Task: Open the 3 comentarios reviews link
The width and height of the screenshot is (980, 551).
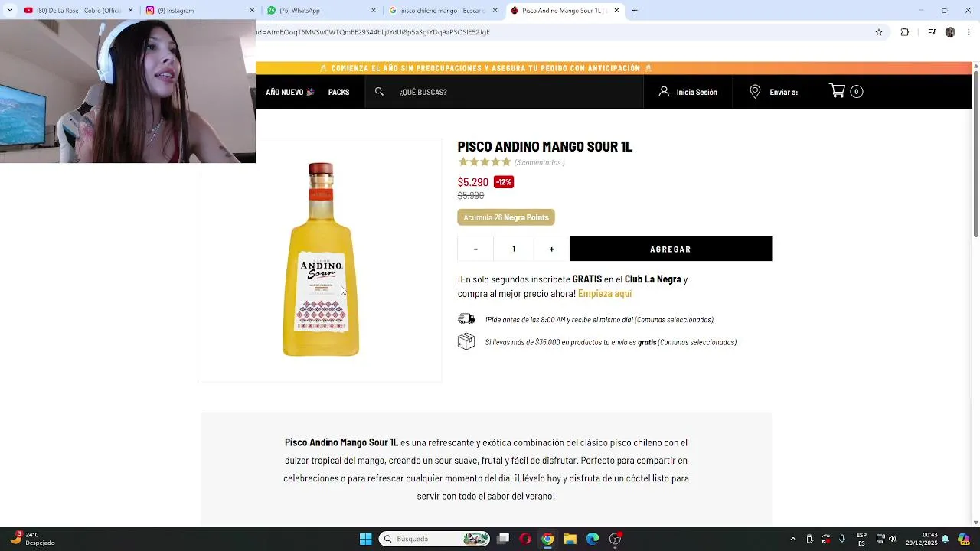Action: (x=540, y=162)
